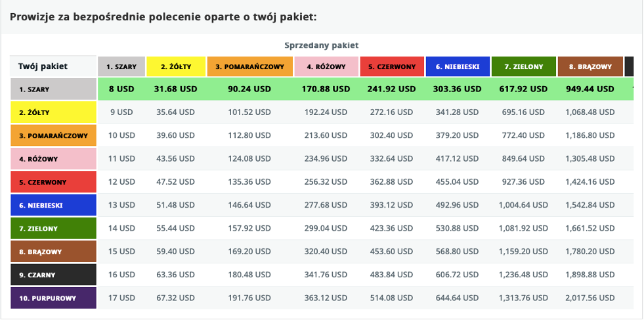Click the '11 USD' cell
Image resolution: width=644 pixels, height=320 pixels.
121,158
